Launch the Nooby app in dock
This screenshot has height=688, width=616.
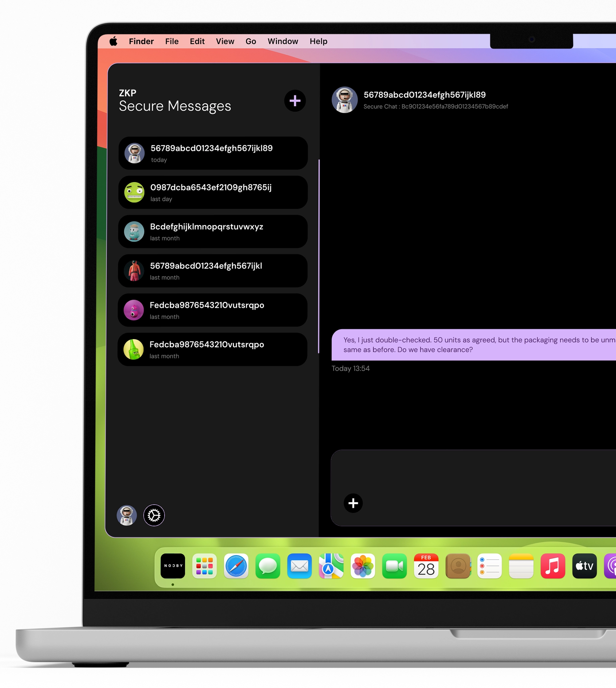173,566
